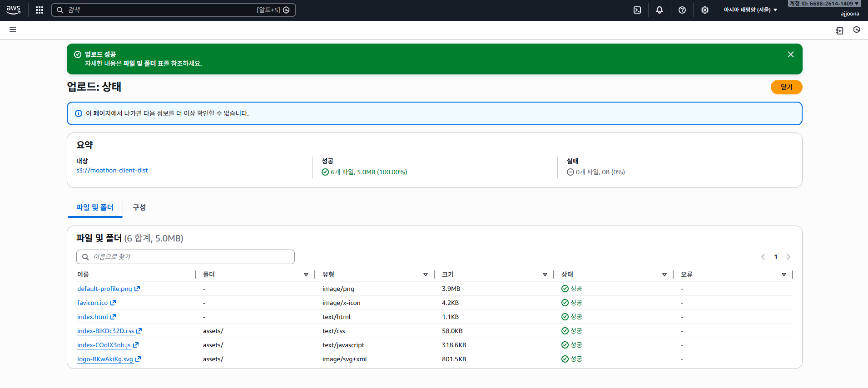Dismiss the green upload success banner

[790, 54]
